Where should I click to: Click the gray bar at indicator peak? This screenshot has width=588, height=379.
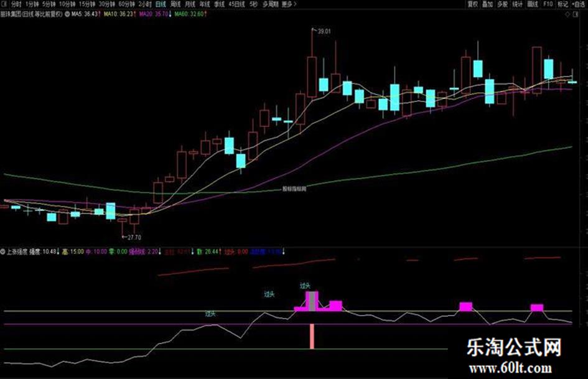click(x=312, y=301)
